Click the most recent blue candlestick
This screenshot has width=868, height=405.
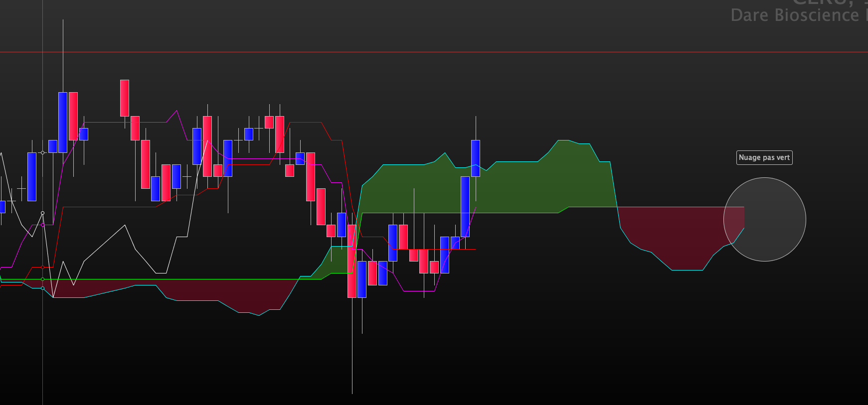[476, 158]
